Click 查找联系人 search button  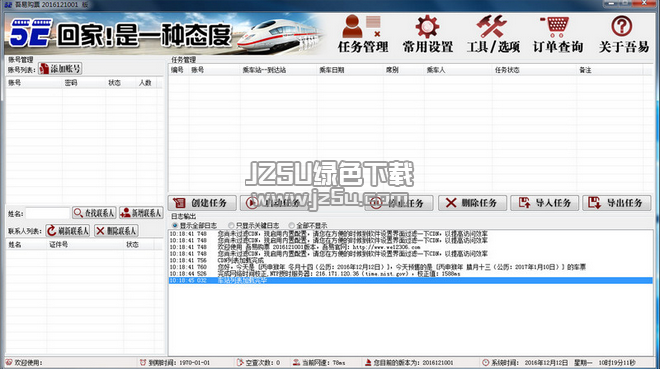pos(94,213)
